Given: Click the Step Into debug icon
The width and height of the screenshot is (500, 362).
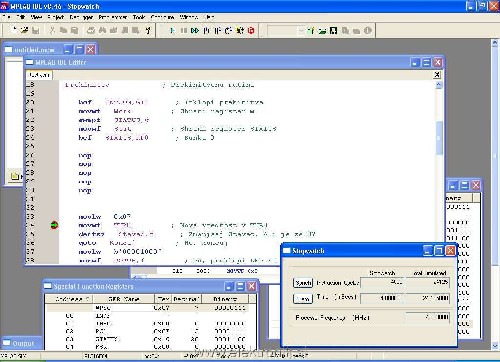Looking at the screenshot, I should click(206, 31).
